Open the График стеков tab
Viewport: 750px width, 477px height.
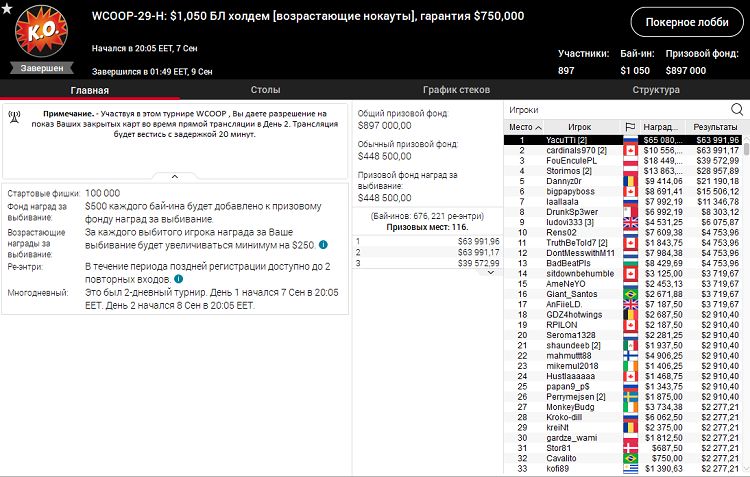(x=456, y=90)
